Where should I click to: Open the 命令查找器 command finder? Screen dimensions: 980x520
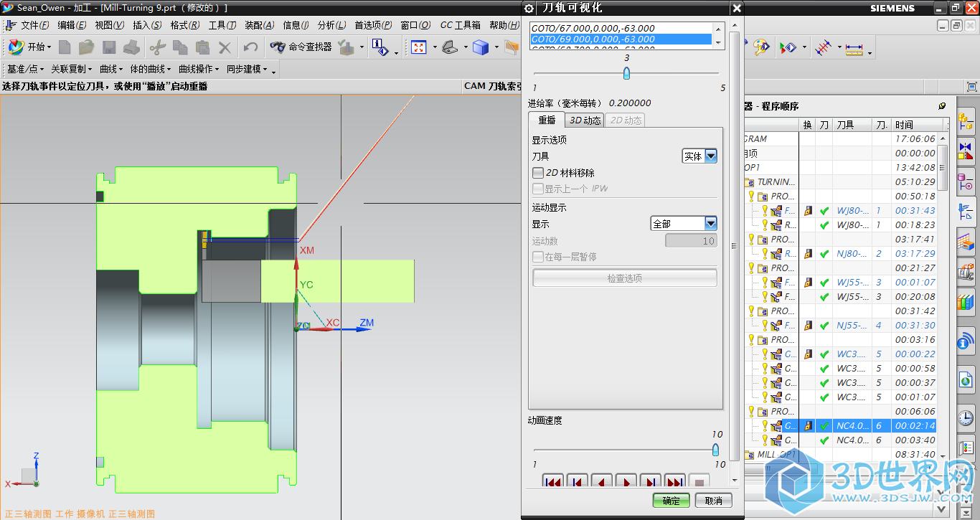(301, 47)
